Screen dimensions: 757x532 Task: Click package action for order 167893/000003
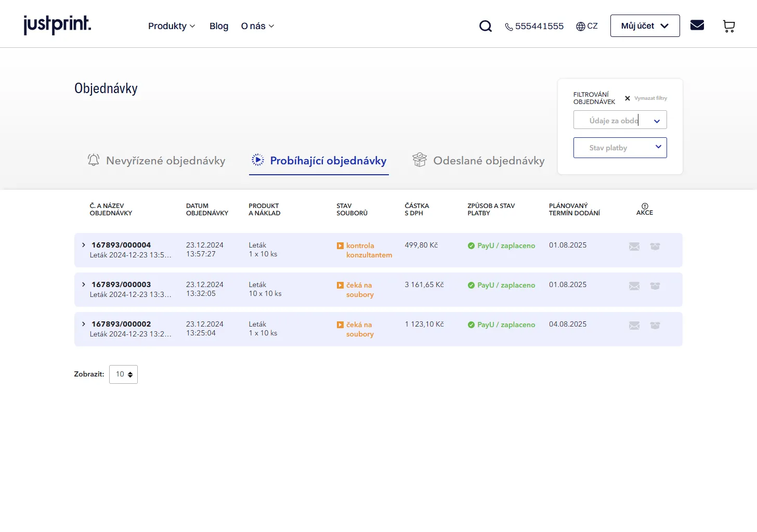(x=655, y=286)
